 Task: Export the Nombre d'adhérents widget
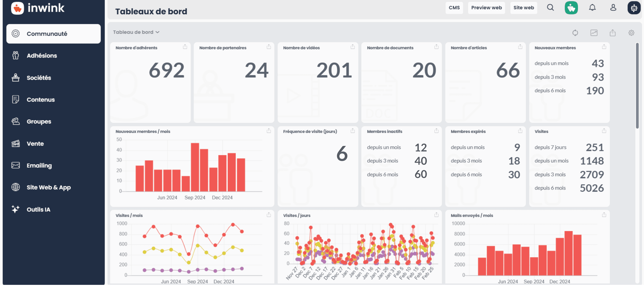click(x=185, y=47)
